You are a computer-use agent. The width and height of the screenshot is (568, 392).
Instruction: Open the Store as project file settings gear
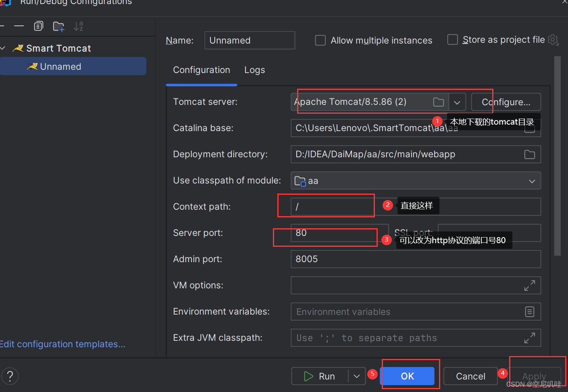(553, 40)
